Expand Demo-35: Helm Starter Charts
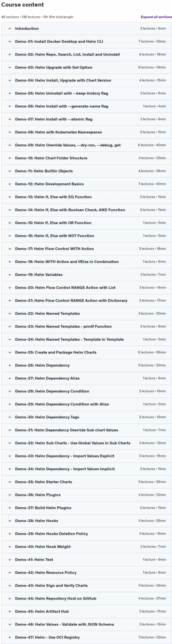This screenshot has width=172, height=644. coord(87,482)
